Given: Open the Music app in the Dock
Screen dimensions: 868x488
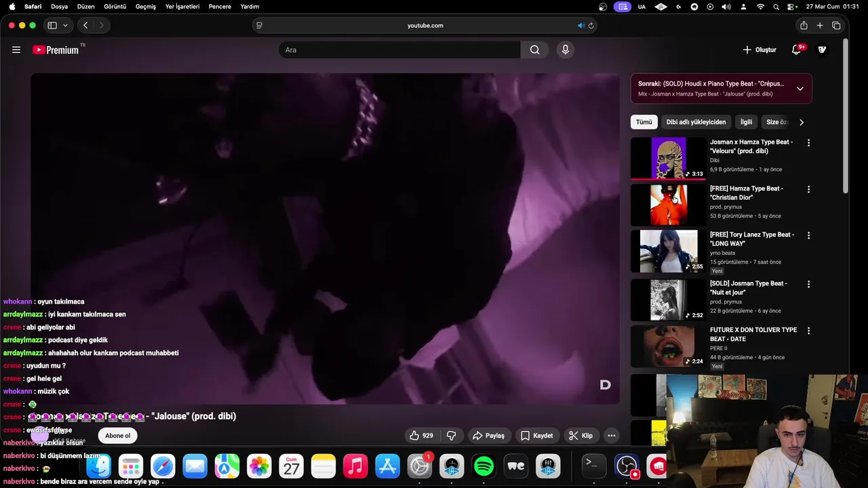Looking at the screenshot, I should coord(355,466).
